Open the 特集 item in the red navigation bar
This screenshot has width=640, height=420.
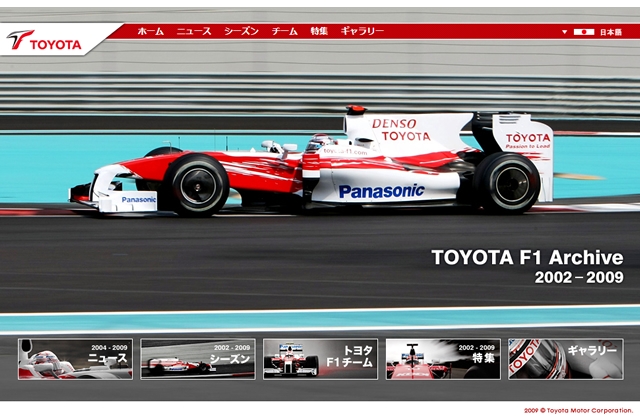(319, 31)
